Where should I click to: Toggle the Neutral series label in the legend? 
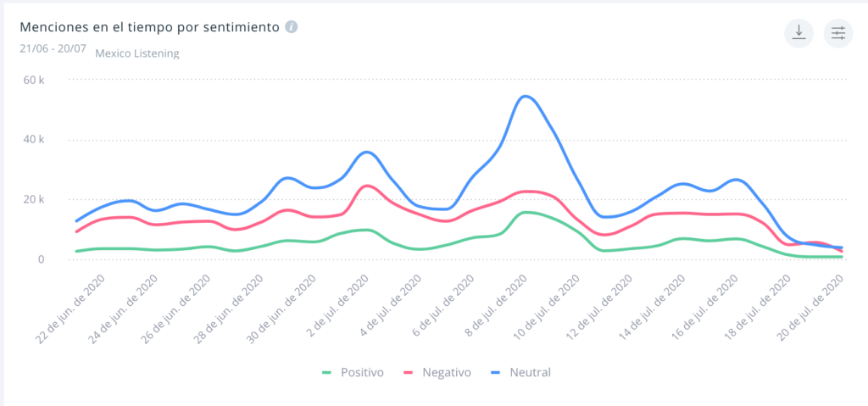coord(531,372)
